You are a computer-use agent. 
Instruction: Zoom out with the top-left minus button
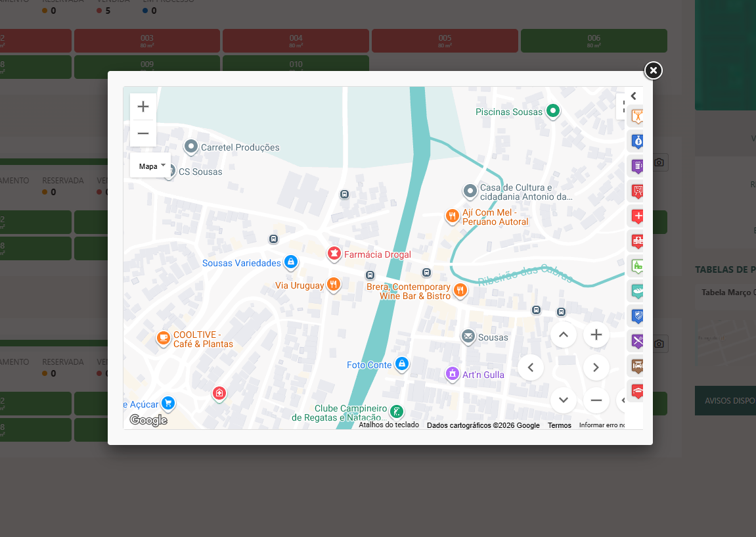tap(143, 133)
